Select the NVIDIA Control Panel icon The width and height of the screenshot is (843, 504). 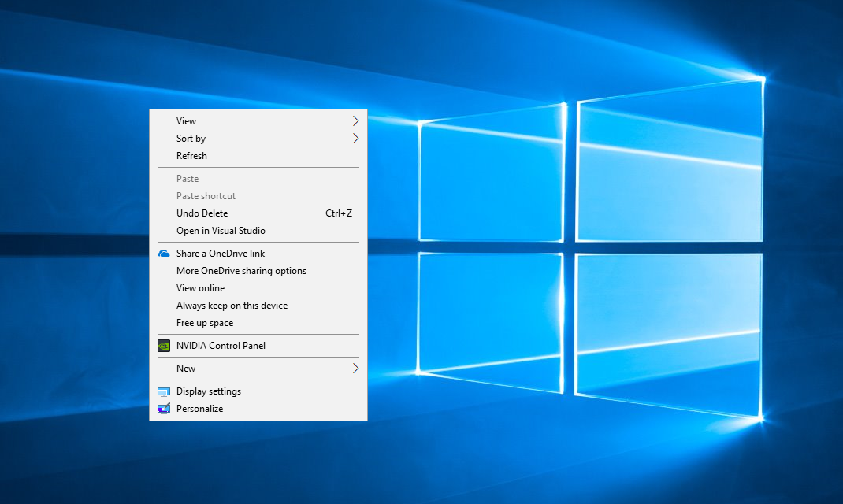pos(165,345)
